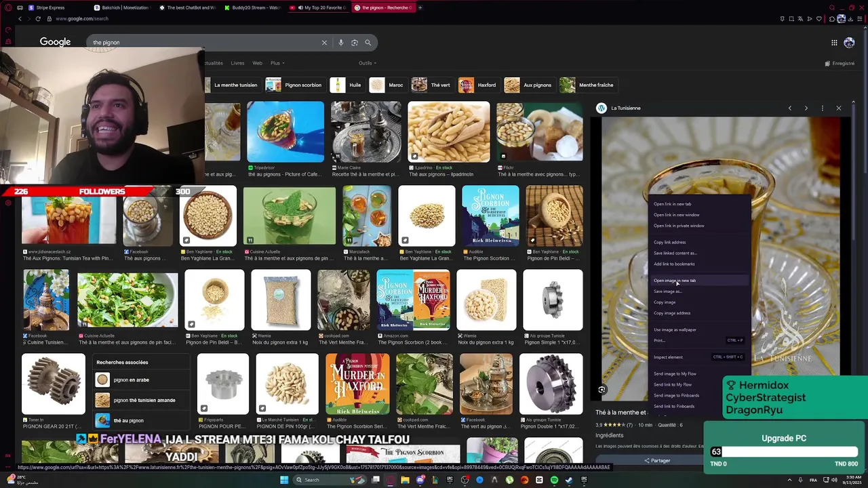868x488 pixels.
Task: Open Google Lens camera image search
Action: (x=354, y=43)
